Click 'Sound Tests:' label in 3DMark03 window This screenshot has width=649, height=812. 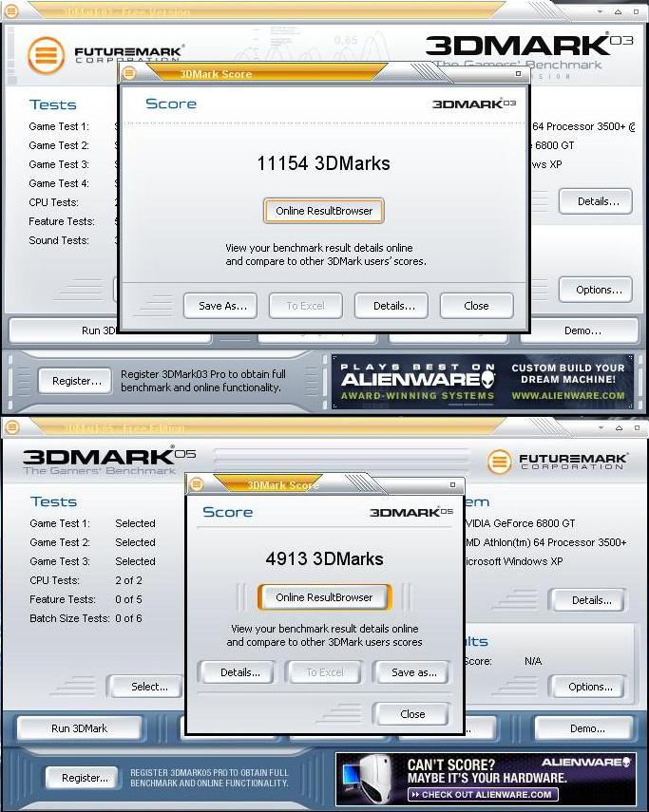click(x=59, y=240)
